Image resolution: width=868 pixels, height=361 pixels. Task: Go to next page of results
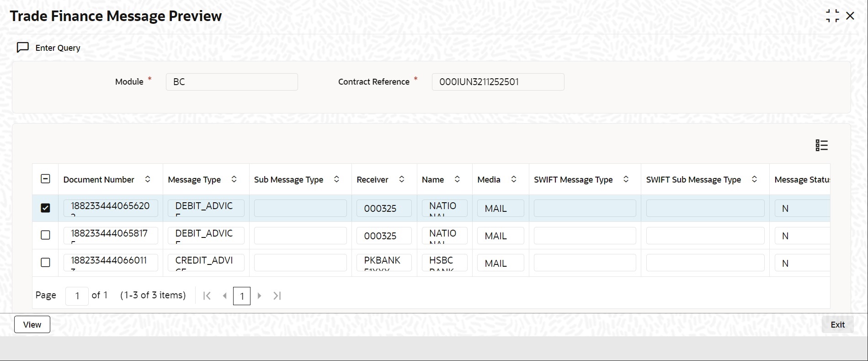click(259, 296)
